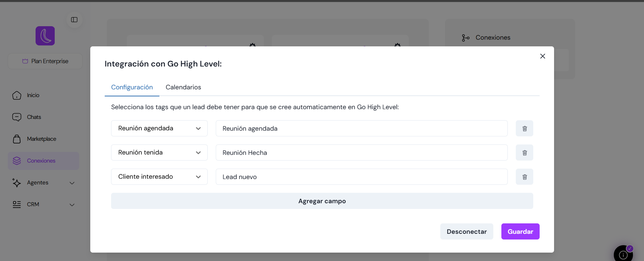Click the Lead nuevo text field
Screen dimensions: 644x261
point(361,177)
